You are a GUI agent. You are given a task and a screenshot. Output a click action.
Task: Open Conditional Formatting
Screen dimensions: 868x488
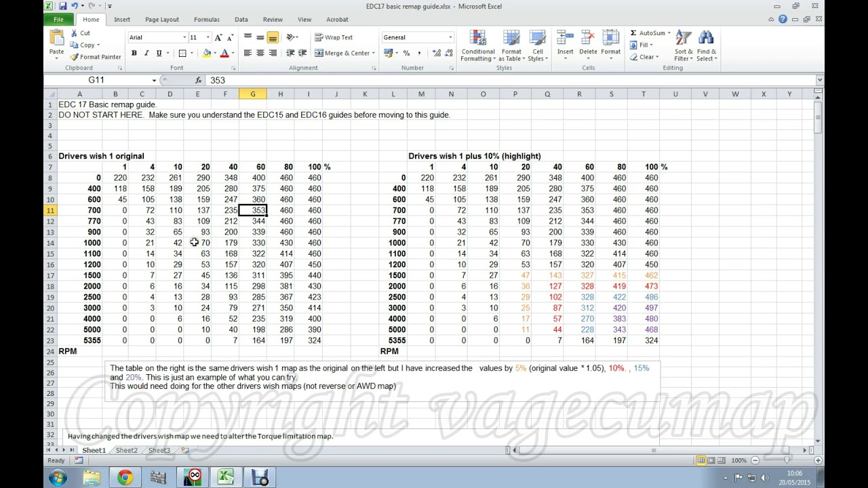coord(478,46)
